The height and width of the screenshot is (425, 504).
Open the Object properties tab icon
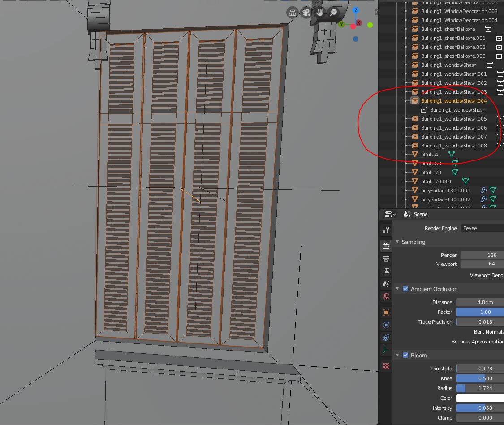(x=386, y=312)
